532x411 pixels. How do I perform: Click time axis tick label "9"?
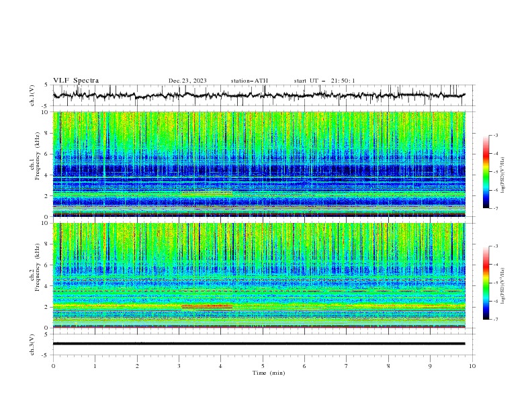point(430,366)
